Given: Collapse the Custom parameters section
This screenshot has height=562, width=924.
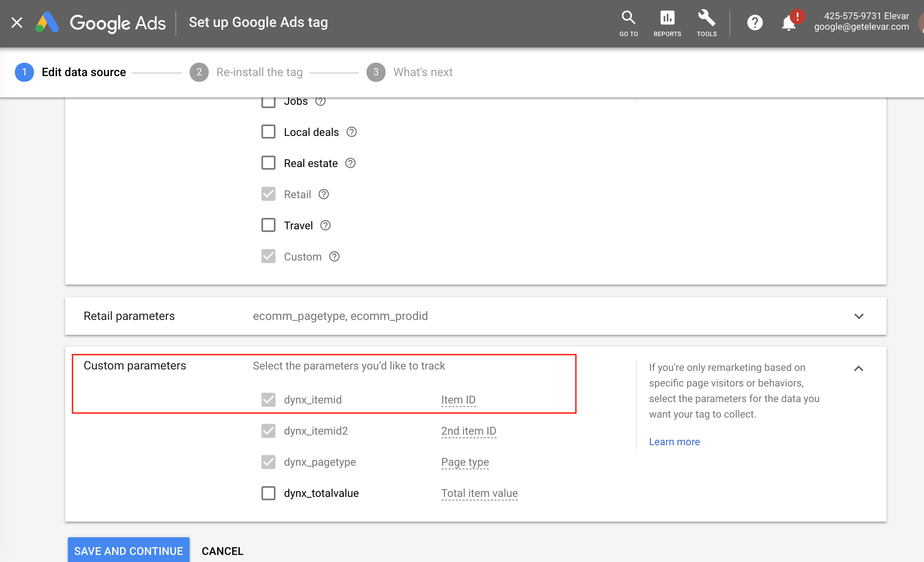Looking at the screenshot, I should point(858,368).
